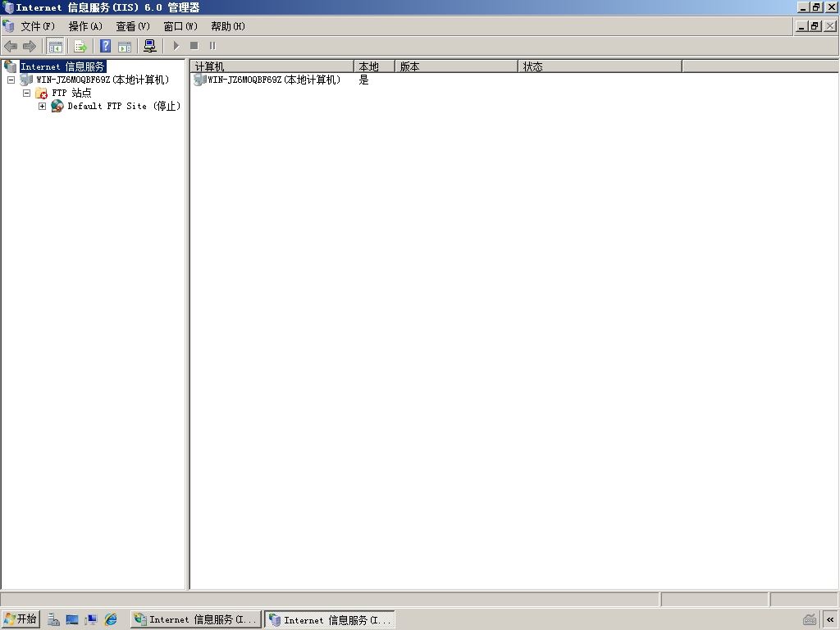Click the Server Manager quick launch icon
The image size is (840, 630).
53,620
